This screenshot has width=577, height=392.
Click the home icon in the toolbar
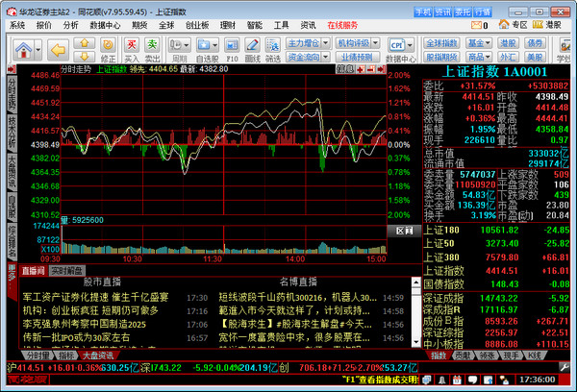click(23, 49)
